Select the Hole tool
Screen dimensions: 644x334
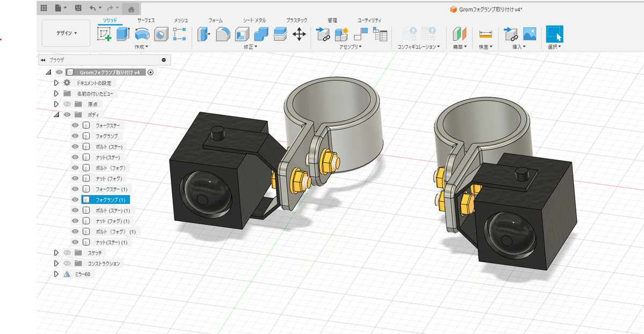click(161, 34)
